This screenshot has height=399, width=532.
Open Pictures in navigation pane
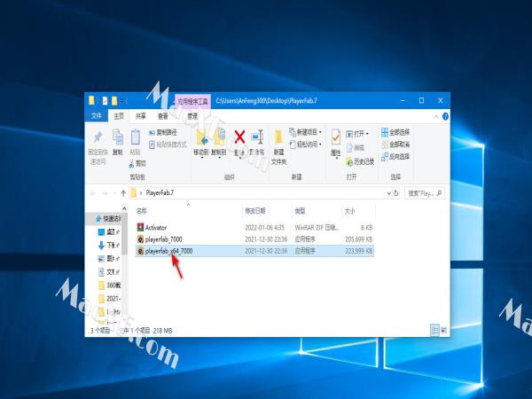pos(109,259)
